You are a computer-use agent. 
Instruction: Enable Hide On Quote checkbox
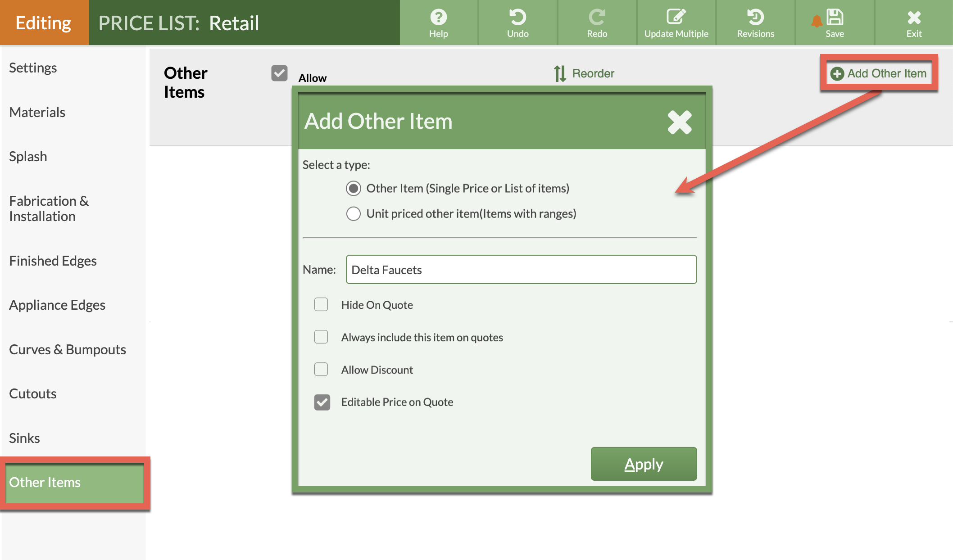point(321,305)
